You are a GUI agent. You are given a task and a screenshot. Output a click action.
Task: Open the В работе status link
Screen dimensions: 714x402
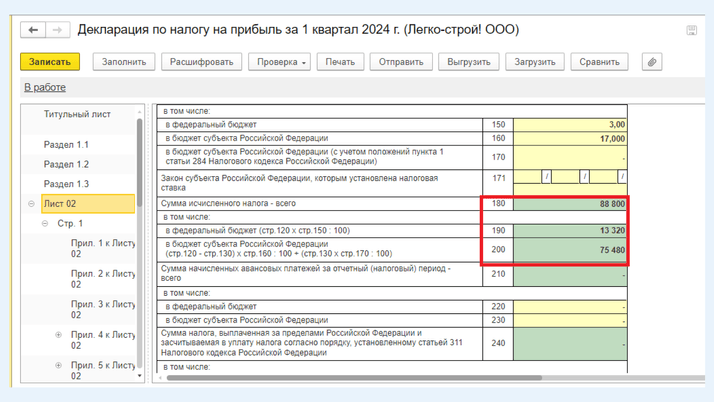45,87
